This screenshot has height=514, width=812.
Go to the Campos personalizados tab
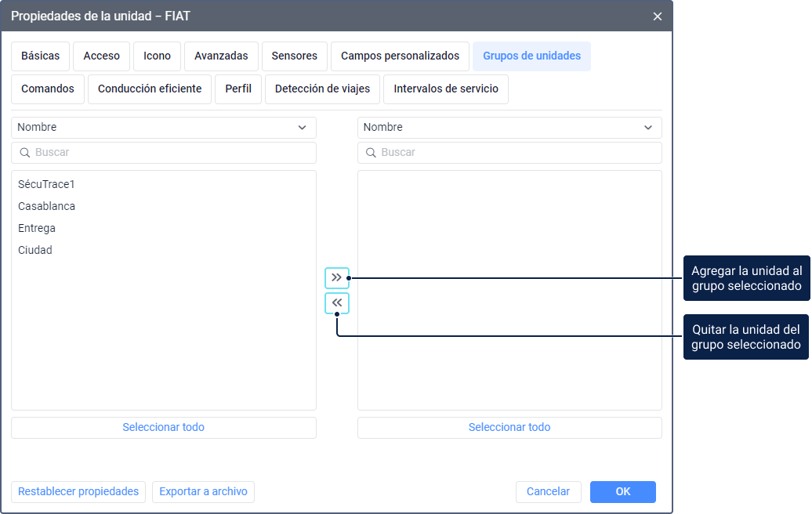(x=400, y=56)
